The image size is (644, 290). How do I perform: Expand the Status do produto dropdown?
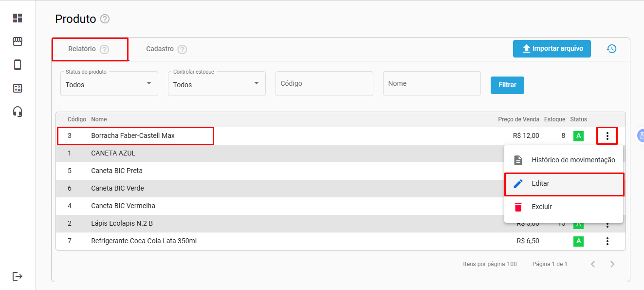point(109,84)
